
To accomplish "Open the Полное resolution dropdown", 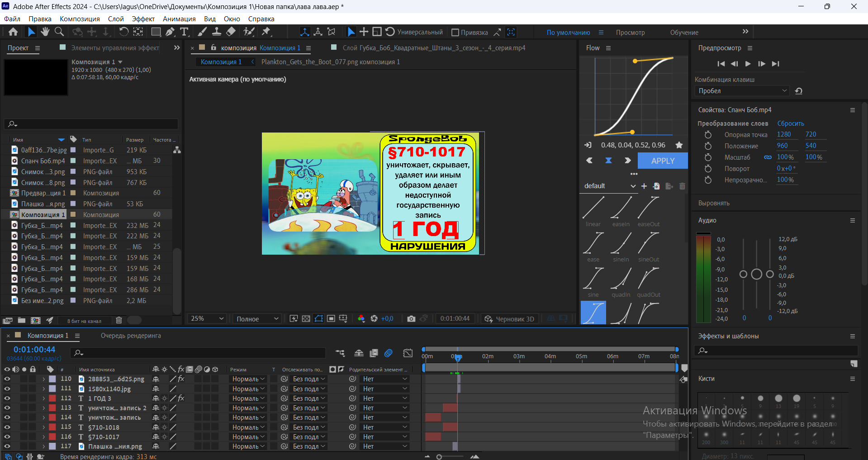I will coord(256,319).
